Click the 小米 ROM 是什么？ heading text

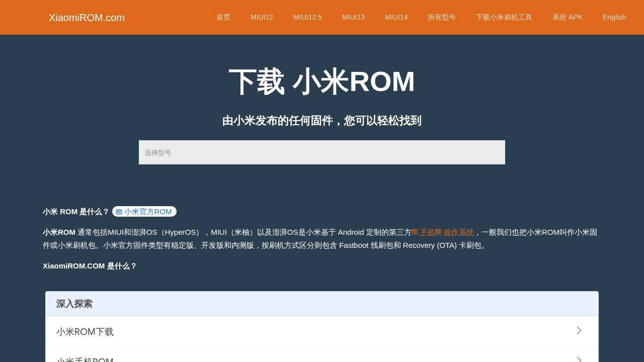(x=76, y=212)
